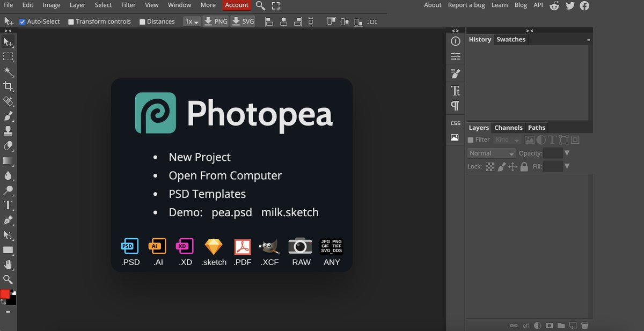Open the File menu
The width and height of the screenshot is (644, 331).
click(x=8, y=5)
